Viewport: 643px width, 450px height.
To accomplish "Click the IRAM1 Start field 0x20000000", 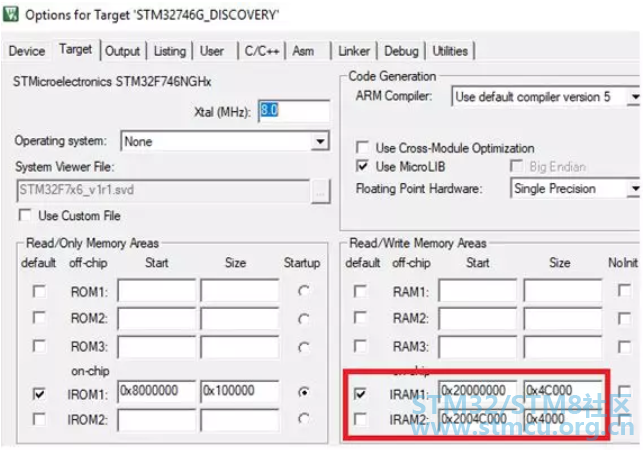I will (478, 391).
